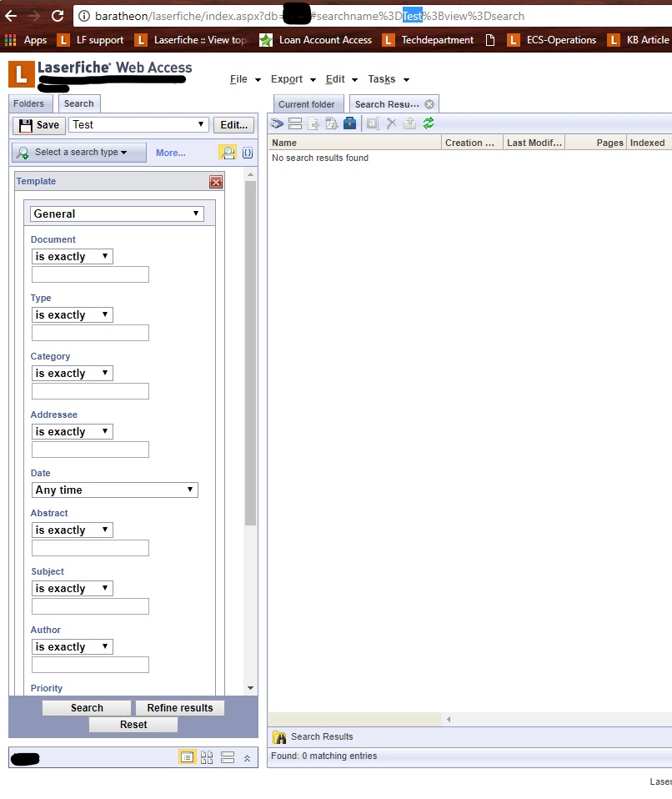Click the Search button below the form
This screenshot has width=672, height=799.
tap(87, 708)
